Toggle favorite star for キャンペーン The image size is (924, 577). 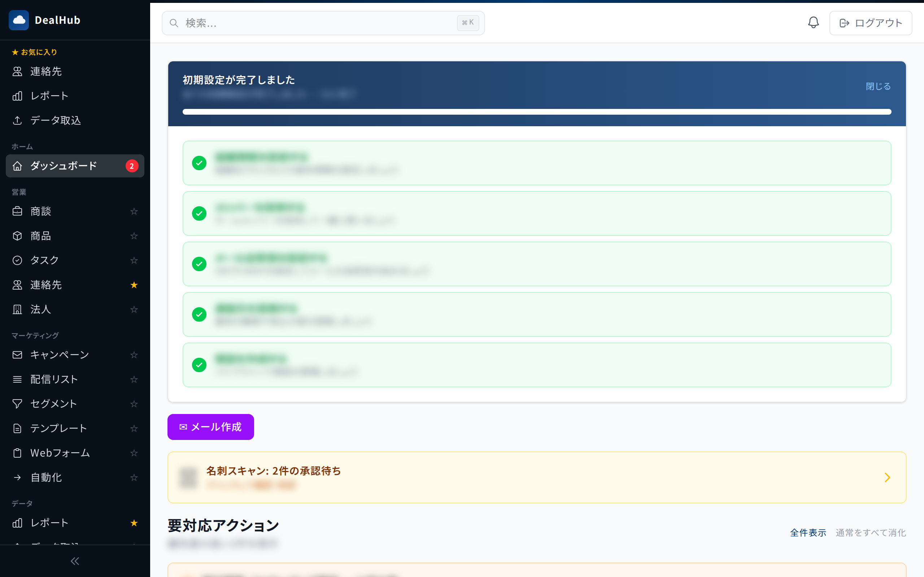pos(134,355)
